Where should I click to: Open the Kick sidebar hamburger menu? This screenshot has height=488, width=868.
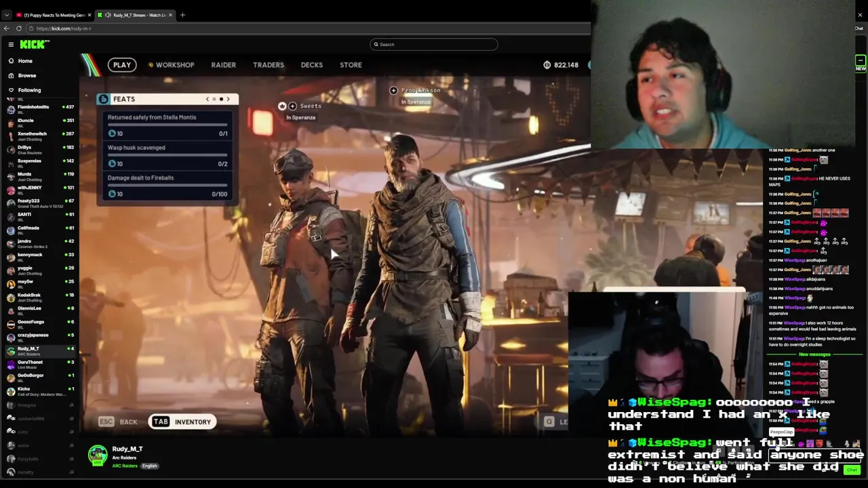click(11, 44)
